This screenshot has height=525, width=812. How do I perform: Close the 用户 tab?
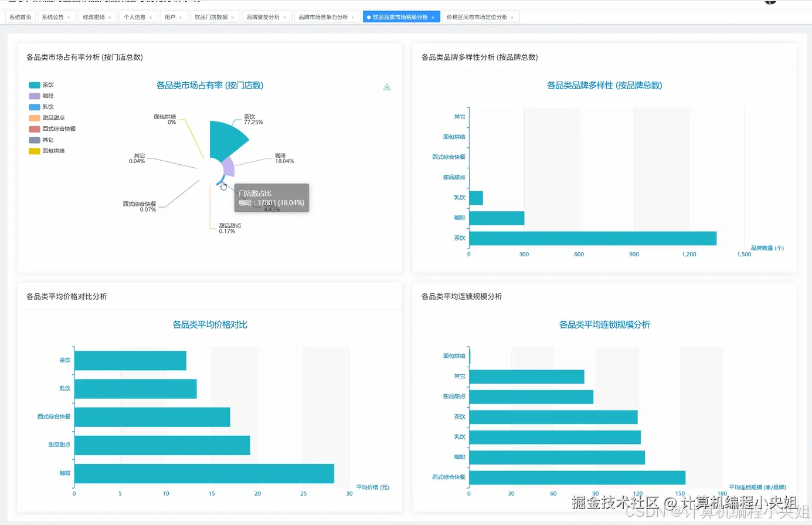coord(181,18)
